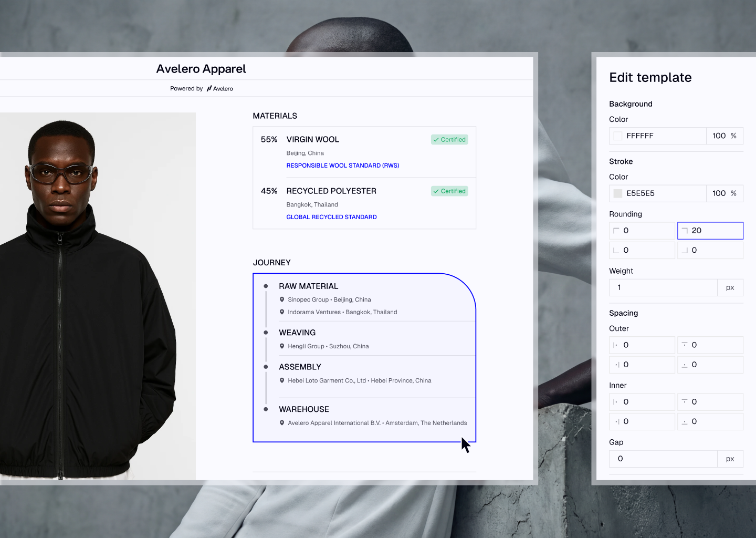Click the Inner spacing bottom-side icon

[685, 421]
